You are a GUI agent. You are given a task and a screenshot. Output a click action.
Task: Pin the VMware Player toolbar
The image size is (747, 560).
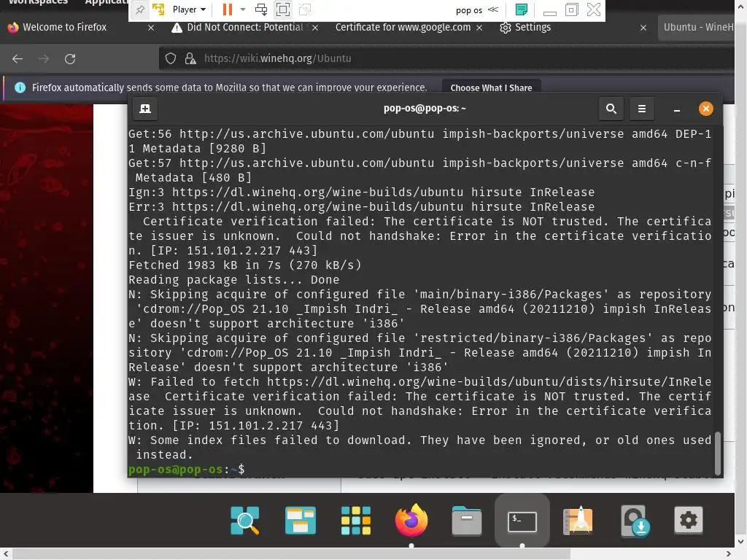pyautogui.click(x=139, y=9)
